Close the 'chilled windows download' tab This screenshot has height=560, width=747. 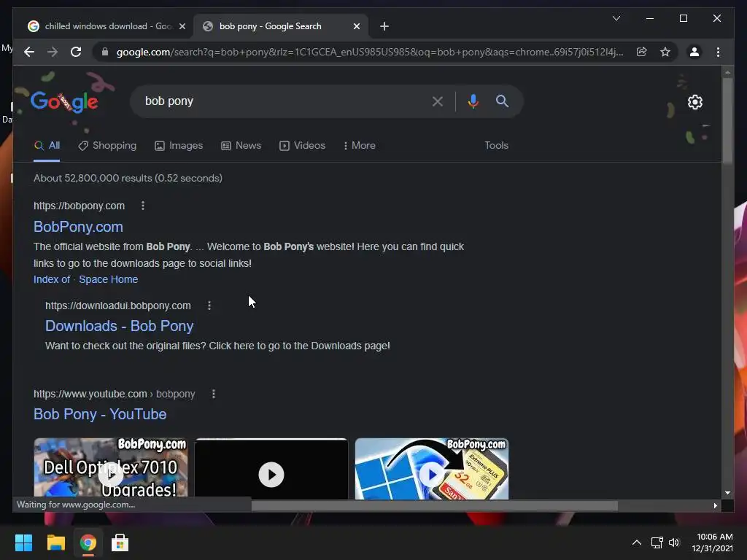182,26
